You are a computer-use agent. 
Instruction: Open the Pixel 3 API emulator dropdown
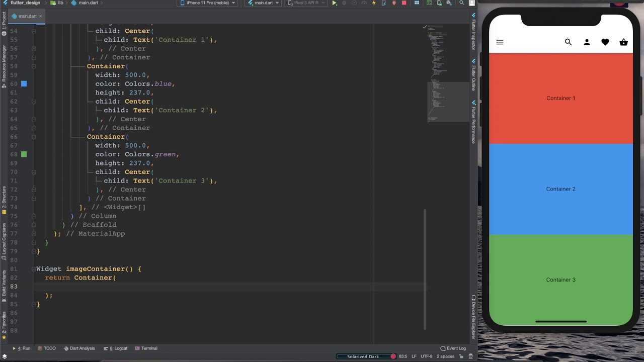point(305,3)
